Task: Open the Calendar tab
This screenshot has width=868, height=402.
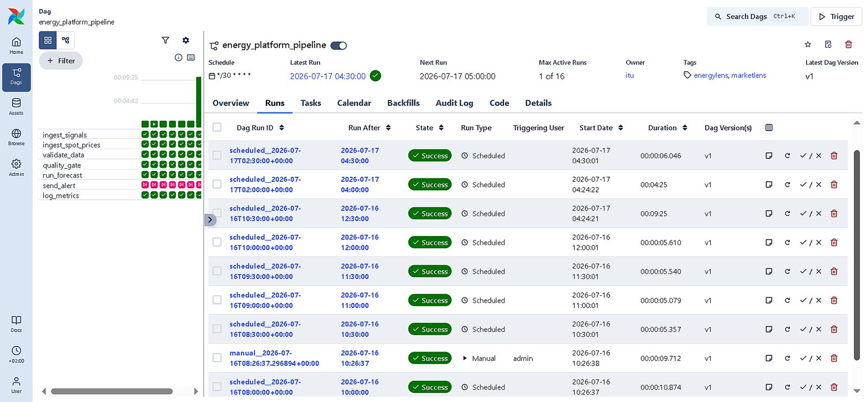Action: click(x=354, y=103)
